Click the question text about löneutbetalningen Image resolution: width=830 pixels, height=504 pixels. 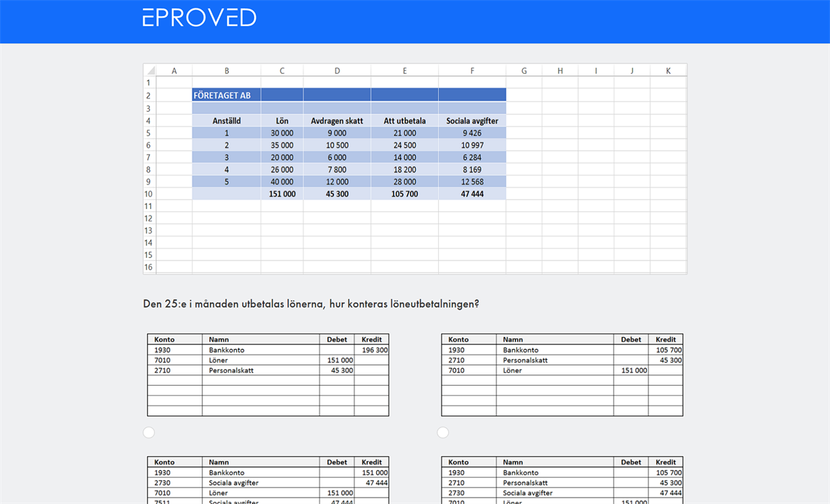tap(311, 304)
